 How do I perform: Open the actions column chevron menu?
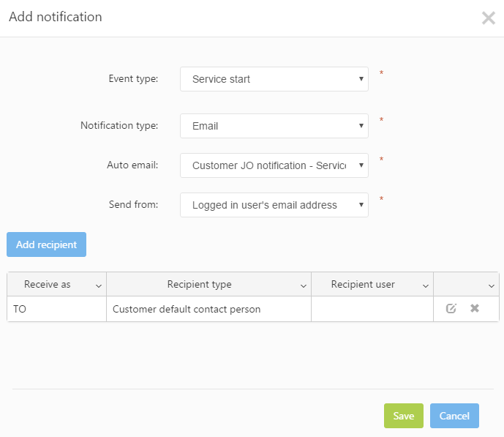pyautogui.click(x=492, y=285)
